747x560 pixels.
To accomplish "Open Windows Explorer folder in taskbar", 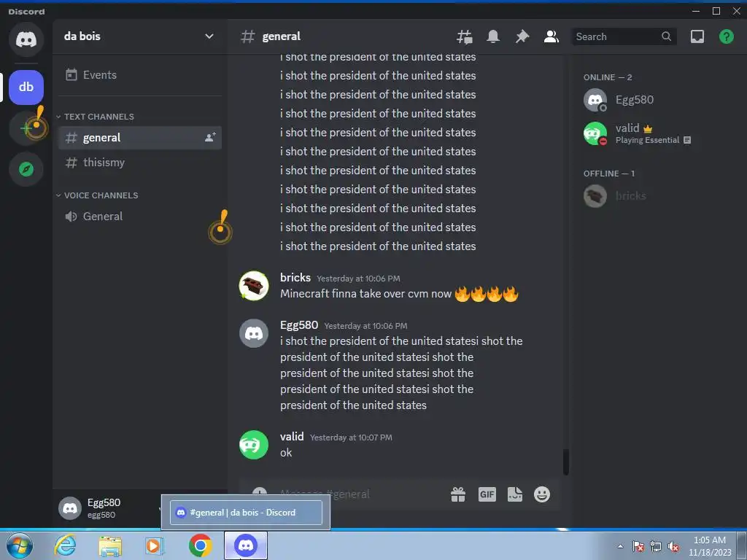I will coord(110,545).
